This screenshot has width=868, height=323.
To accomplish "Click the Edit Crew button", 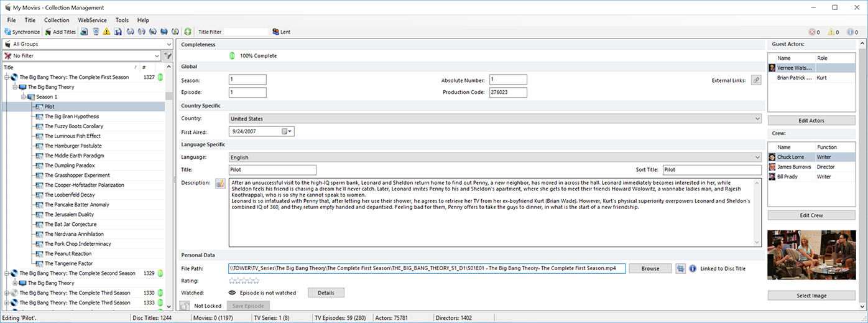I will (810, 215).
